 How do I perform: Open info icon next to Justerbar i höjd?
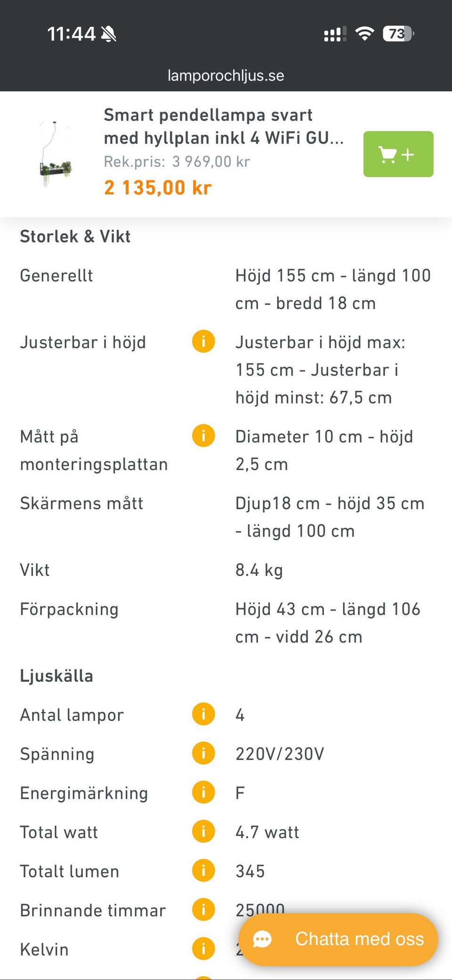pyautogui.click(x=203, y=341)
